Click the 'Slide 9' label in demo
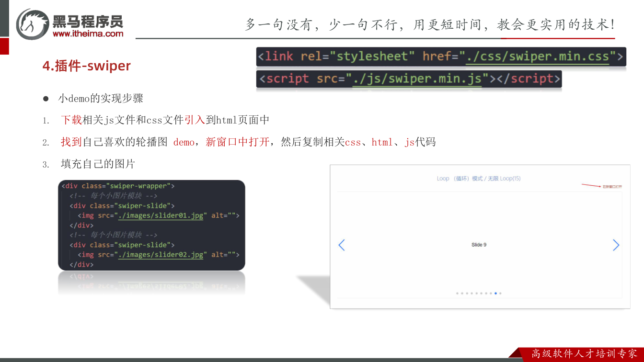 coord(479,245)
